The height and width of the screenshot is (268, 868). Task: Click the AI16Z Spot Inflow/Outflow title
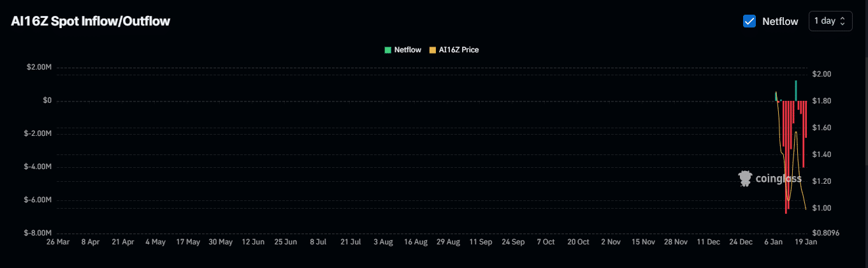coord(90,21)
